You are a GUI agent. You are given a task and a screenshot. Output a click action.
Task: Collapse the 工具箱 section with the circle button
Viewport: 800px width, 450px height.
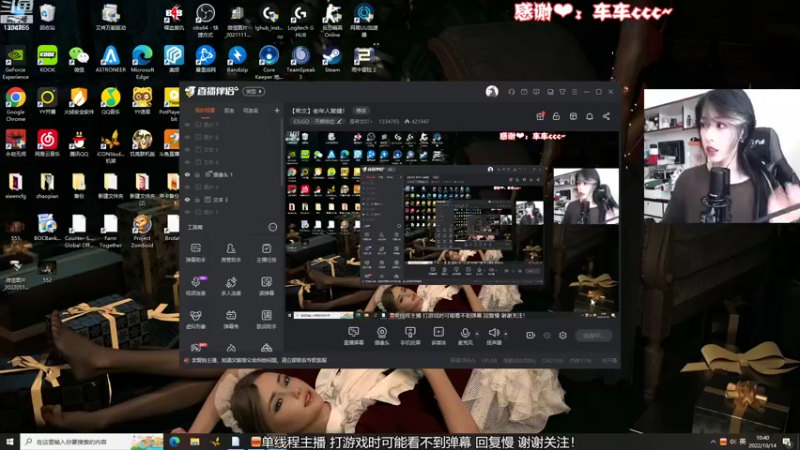pos(273,227)
